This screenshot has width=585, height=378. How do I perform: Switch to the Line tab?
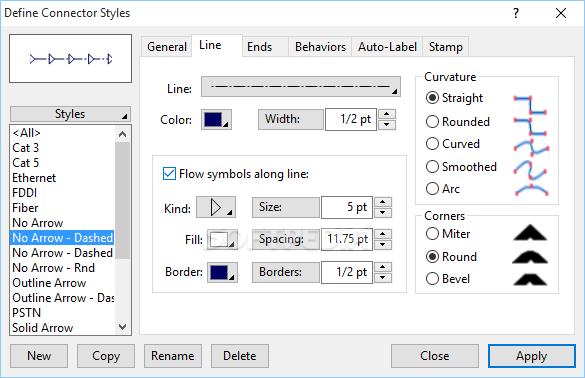pyautogui.click(x=217, y=46)
